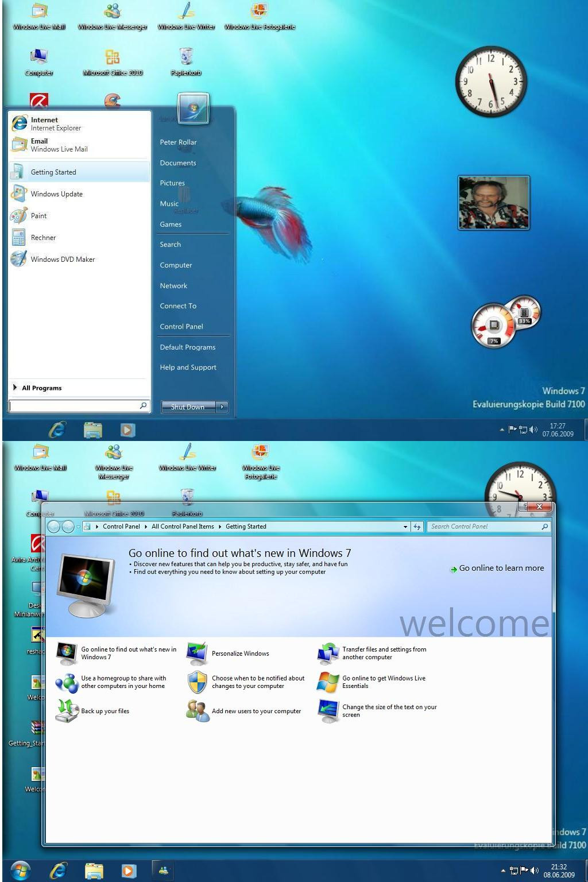Click the magnifier icon in Start menu search
This screenshot has width=588, height=882.
tap(144, 405)
